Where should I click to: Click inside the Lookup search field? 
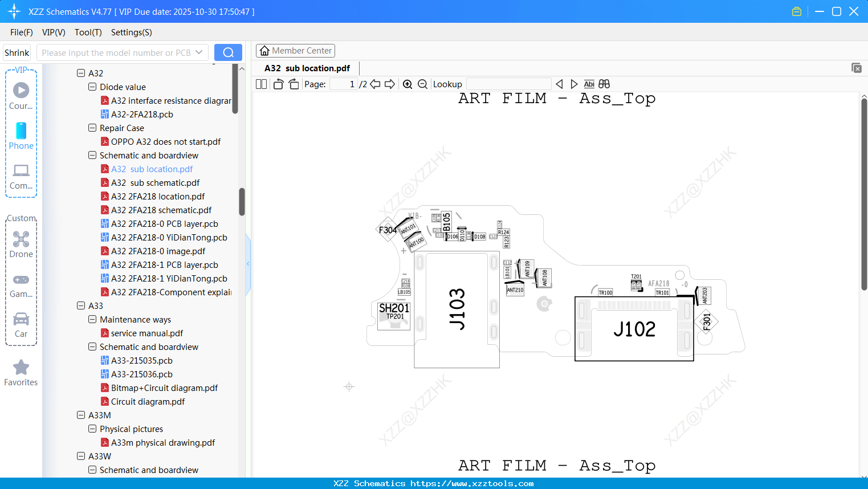point(508,84)
